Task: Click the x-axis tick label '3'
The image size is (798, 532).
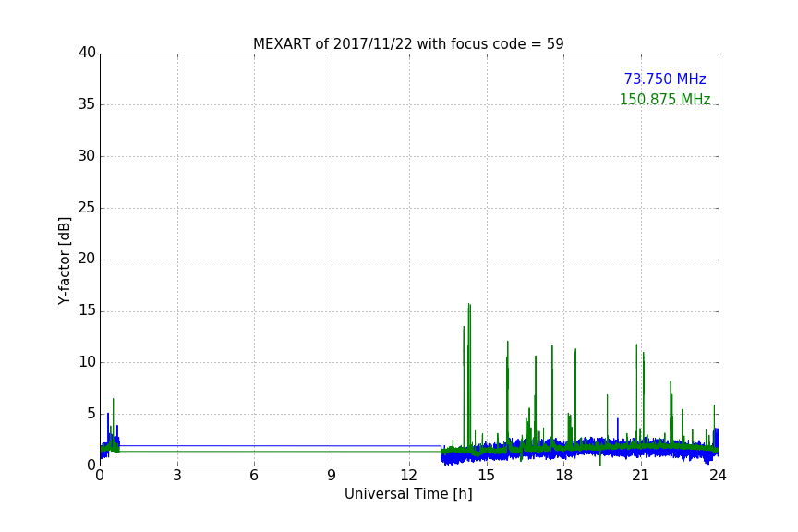Action: click(177, 476)
